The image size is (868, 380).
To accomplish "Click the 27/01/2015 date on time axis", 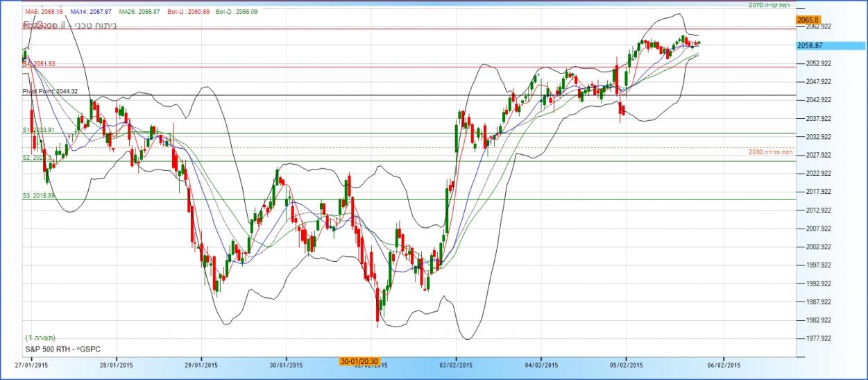I will [x=31, y=364].
